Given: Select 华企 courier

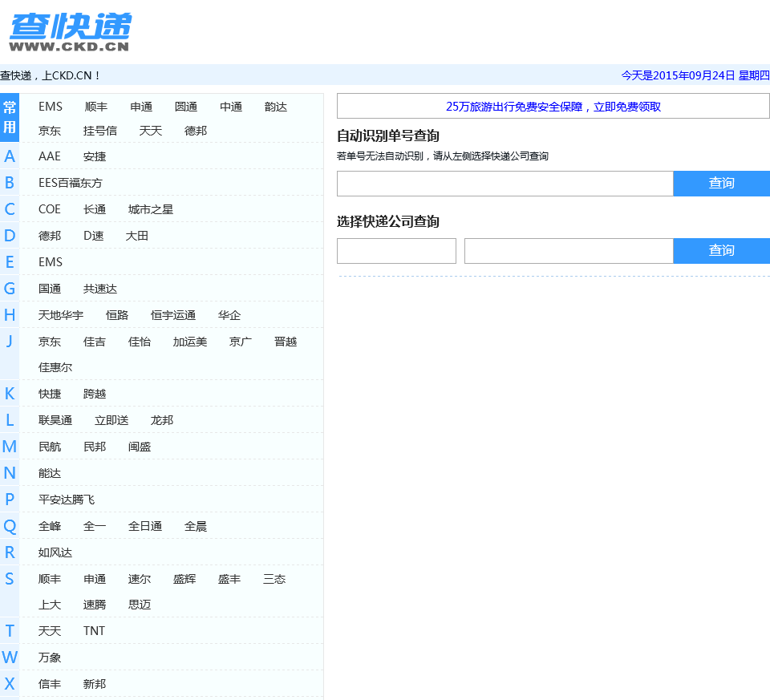Looking at the screenshot, I should (x=229, y=315).
